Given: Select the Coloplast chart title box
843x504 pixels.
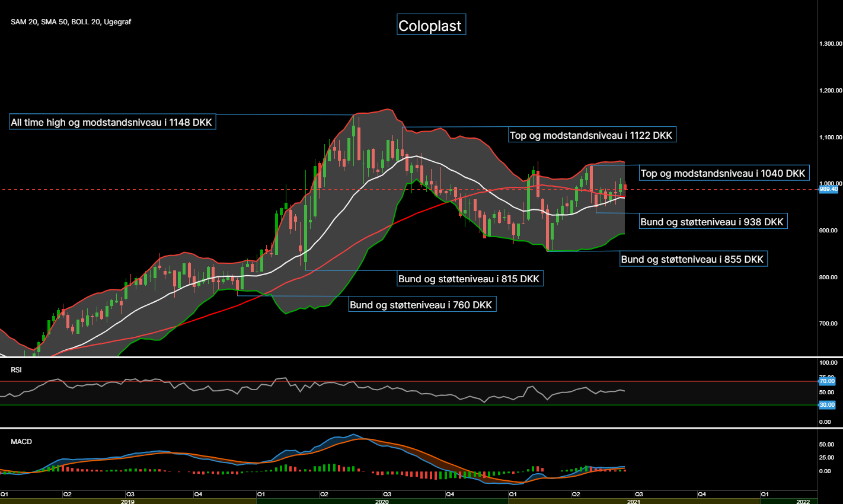Looking at the screenshot, I should click(x=431, y=25).
